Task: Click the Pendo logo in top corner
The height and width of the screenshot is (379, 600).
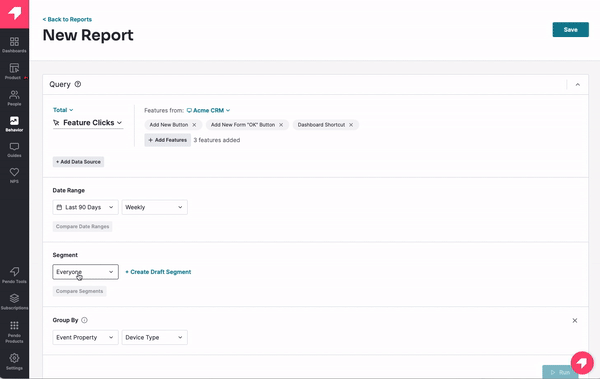Action: pyautogui.click(x=14, y=14)
